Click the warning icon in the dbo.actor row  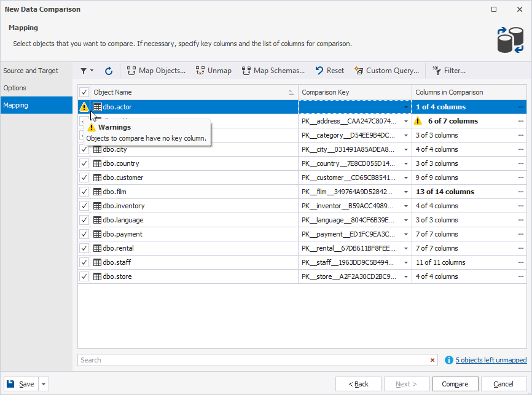(84, 107)
